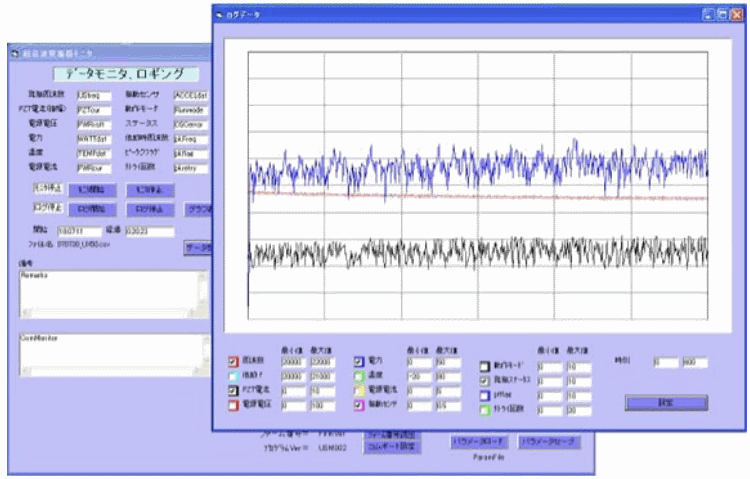Image resolution: width=750 pixels, height=479 pixels.
Task: Click the ログ開始 button
Action: pyautogui.click(x=92, y=209)
